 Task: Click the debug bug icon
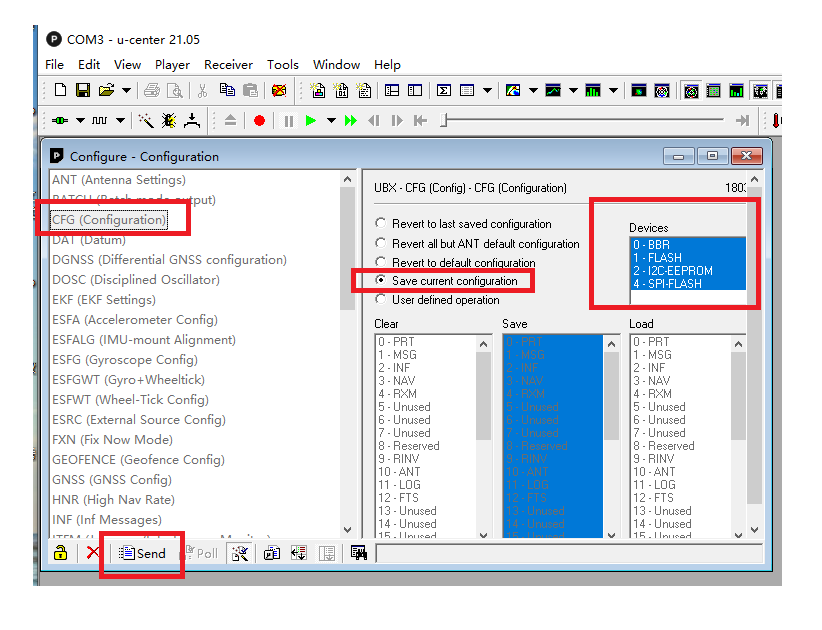tap(169, 121)
